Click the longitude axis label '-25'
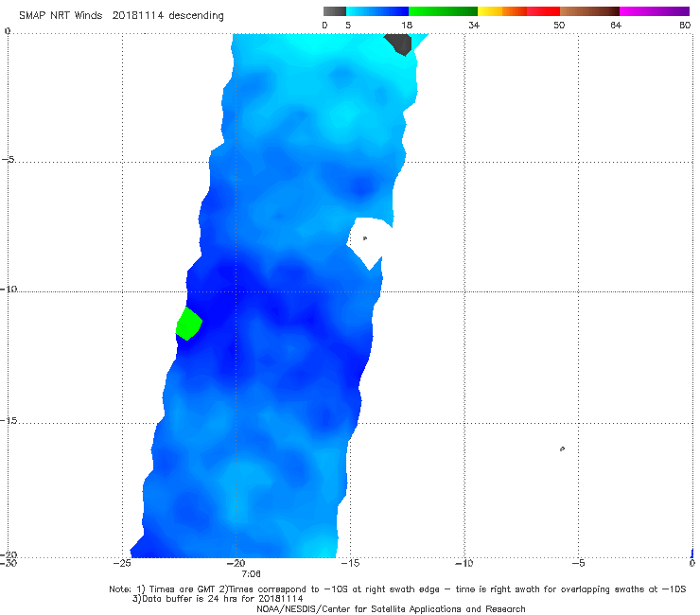Image resolution: width=700 pixels, height=615 pixels. click(123, 563)
